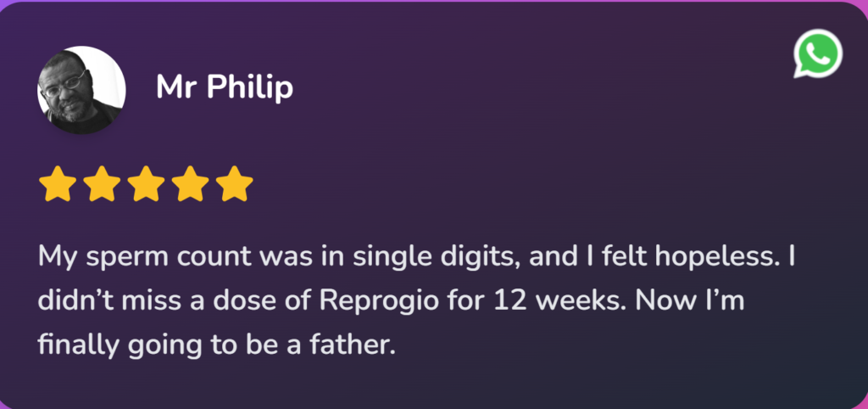This screenshot has width=868, height=409.
Task: Click the fifth (last) rating star
Action: point(234,184)
